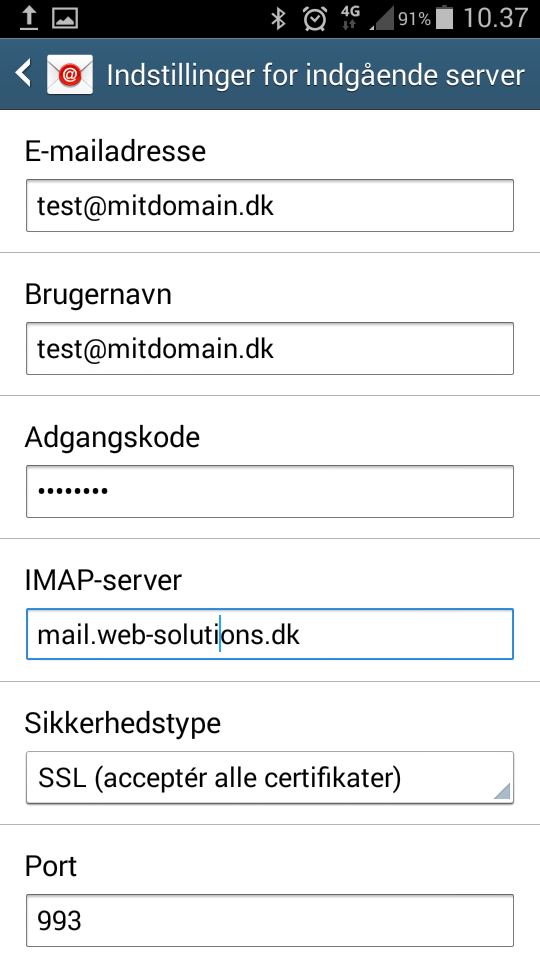Tap the clock showing 10.37
Viewport: 540px width, 960px height.
495,18
